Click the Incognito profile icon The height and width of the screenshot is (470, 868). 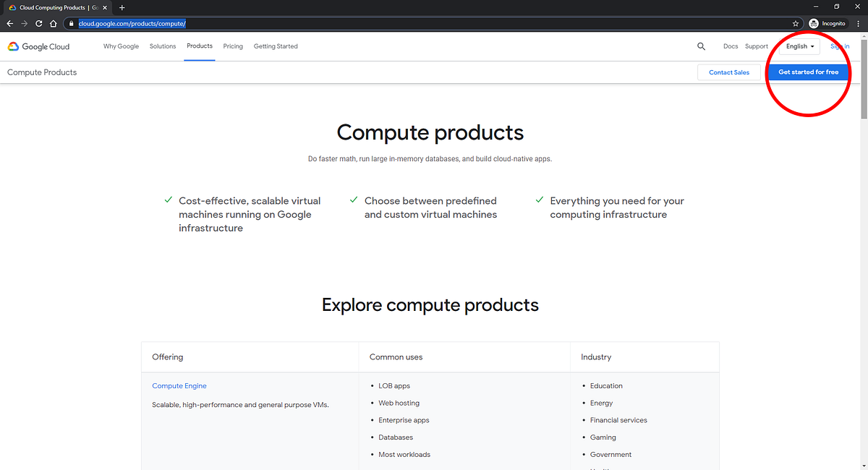click(813, 23)
